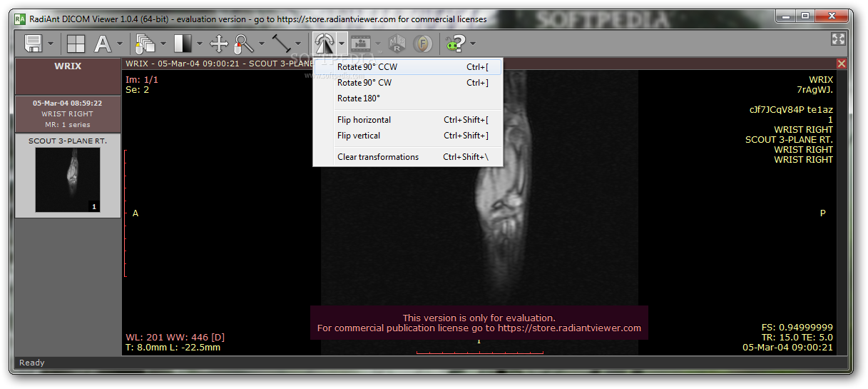868x389 pixels.
Task: Click the save/export disk icon
Action: pos(33,44)
